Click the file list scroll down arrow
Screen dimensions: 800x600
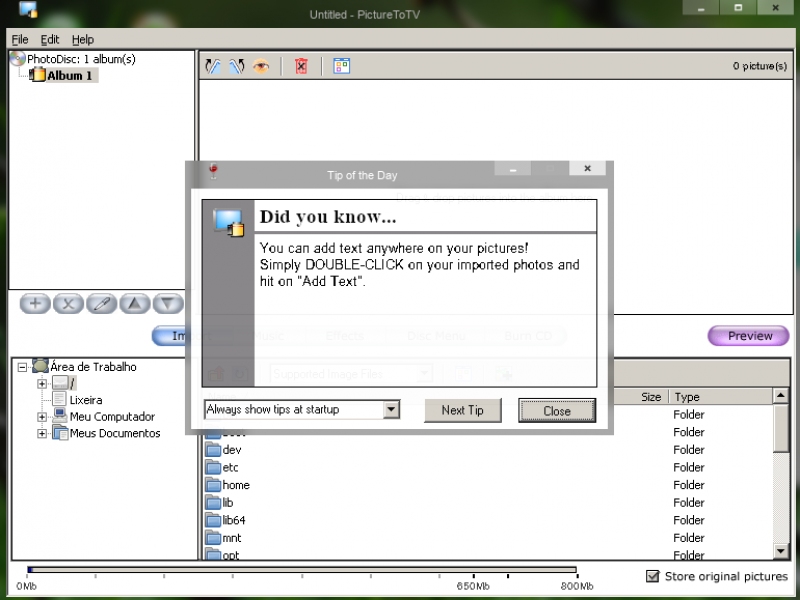coord(781,551)
